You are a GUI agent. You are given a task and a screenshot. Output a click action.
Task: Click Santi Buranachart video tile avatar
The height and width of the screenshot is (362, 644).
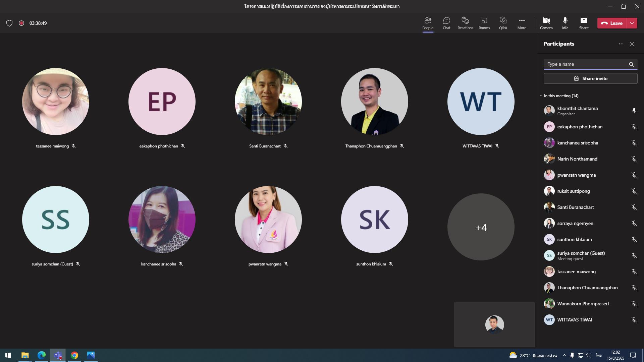(268, 102)
